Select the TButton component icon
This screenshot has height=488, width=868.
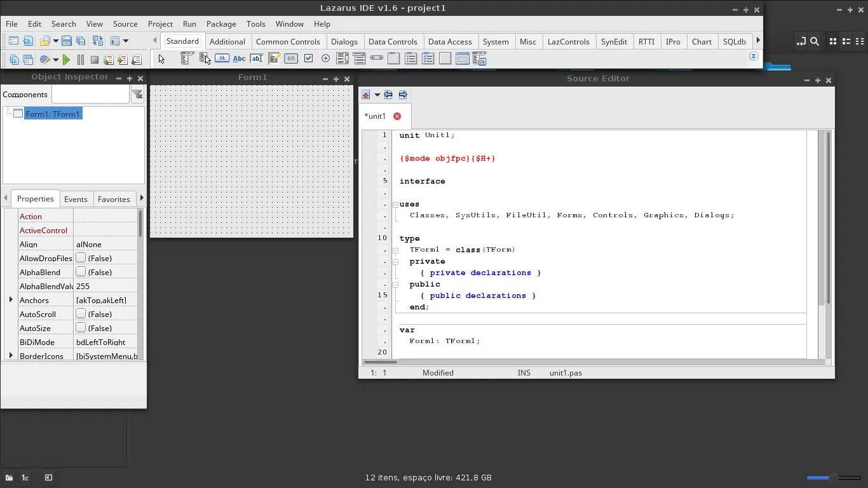(x=222, y=58)
